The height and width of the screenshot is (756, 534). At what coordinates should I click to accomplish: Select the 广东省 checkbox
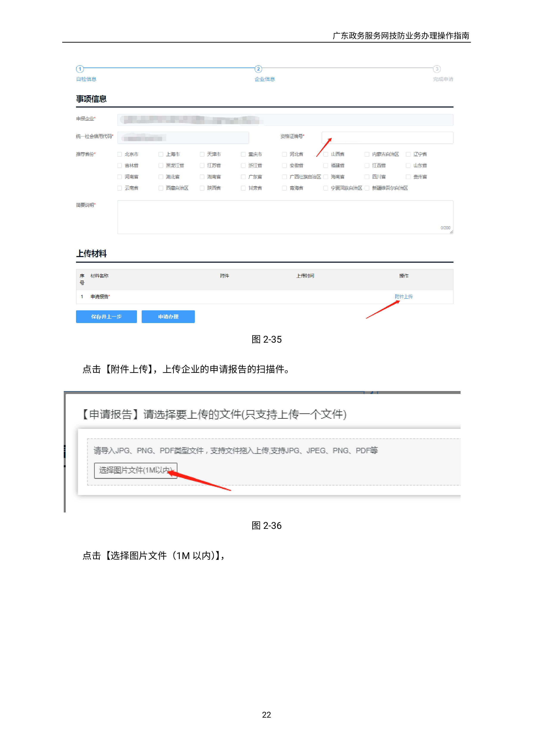point(243,177)
